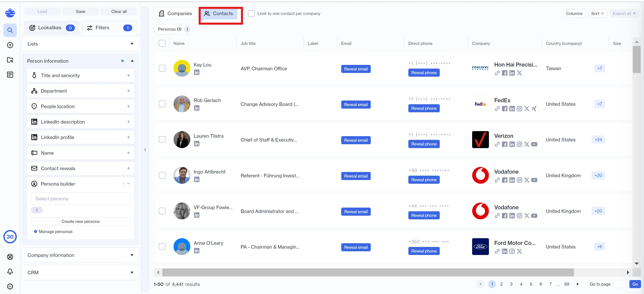644x294 pixels.
Task: Enable limit to one contact per company
Action: point(251,13)
